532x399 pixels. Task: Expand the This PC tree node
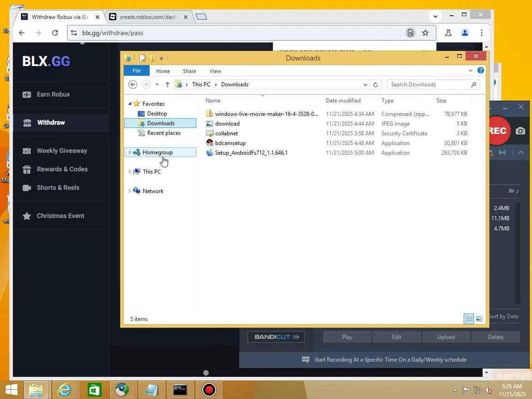130,172
